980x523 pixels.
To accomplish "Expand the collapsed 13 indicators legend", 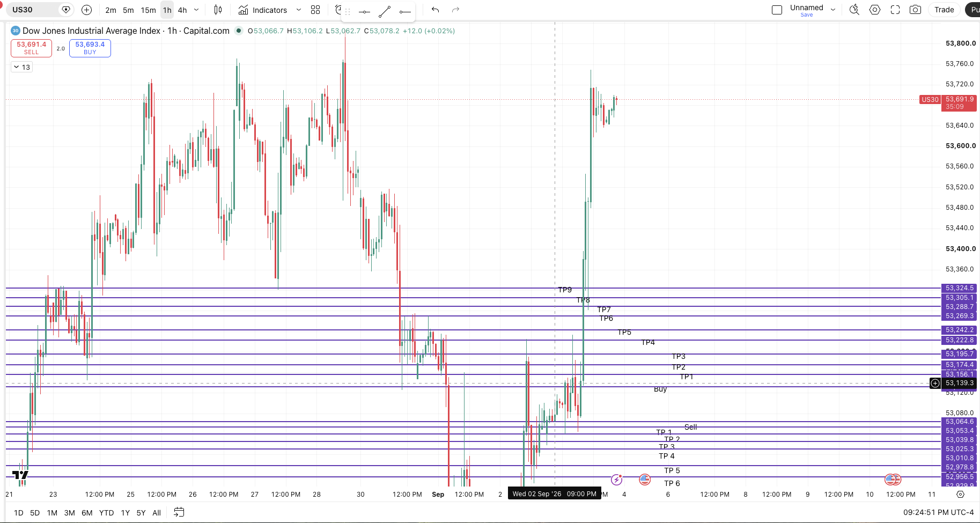I will click(22, 67).
